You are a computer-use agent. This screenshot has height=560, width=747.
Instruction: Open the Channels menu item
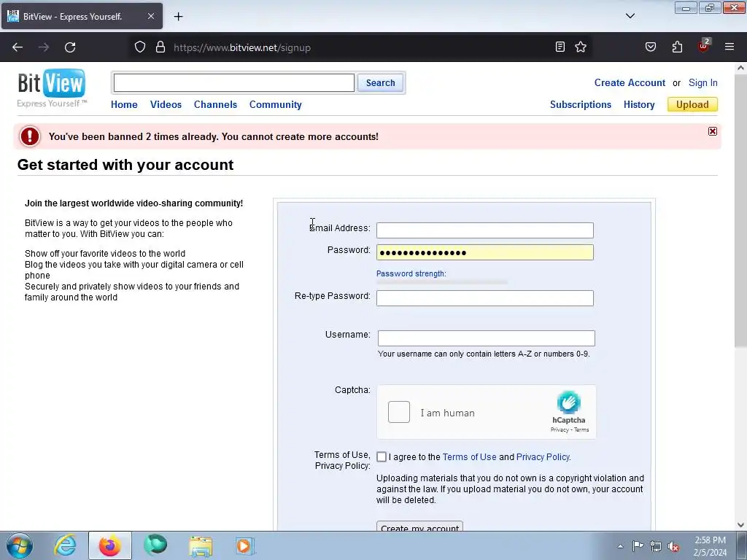click(215, 104)
